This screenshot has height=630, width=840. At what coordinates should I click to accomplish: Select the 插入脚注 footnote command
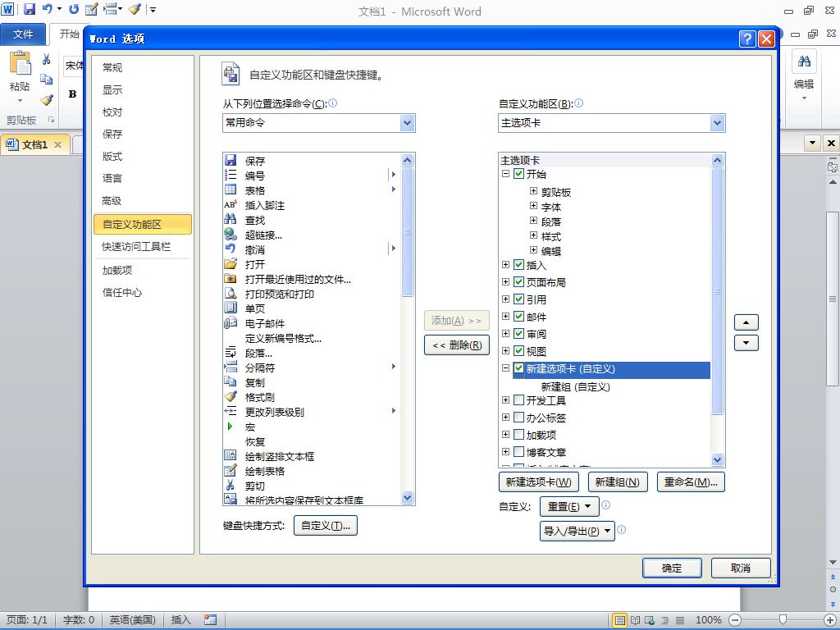[x=311, y=205]
